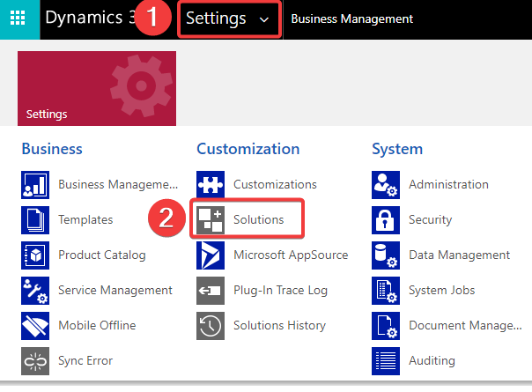Image resolution: width=532 pixels, height=392 pixels.
Task: Go to Administration text link
Action: [x=448, y=185]
